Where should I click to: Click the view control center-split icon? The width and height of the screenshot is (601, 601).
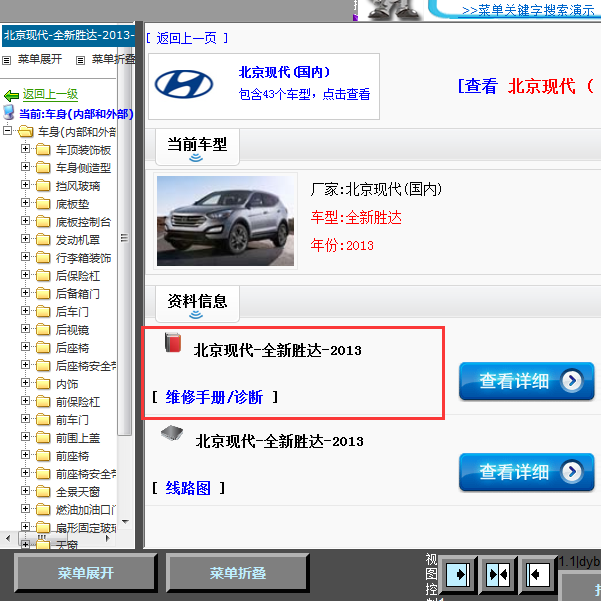[x=498, y=574]
